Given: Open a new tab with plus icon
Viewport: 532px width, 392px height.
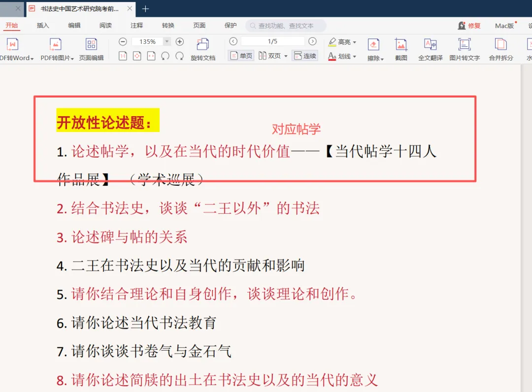Looking at the screenshot, I should (145, 9).
